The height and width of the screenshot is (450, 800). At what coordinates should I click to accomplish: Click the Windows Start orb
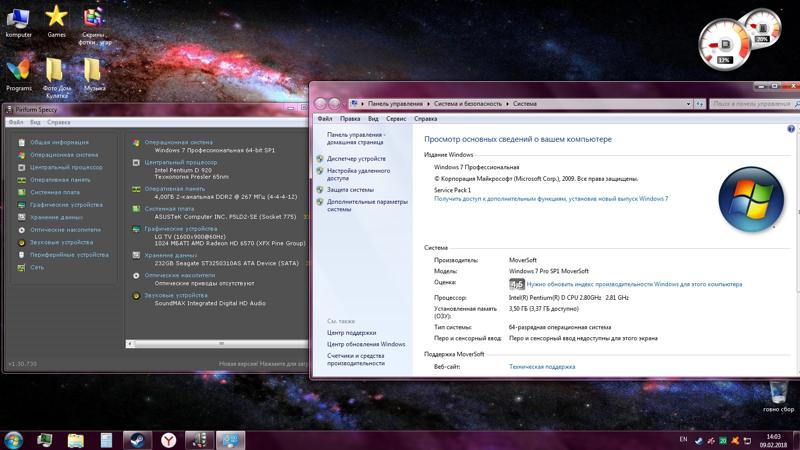tap(13, 440)
